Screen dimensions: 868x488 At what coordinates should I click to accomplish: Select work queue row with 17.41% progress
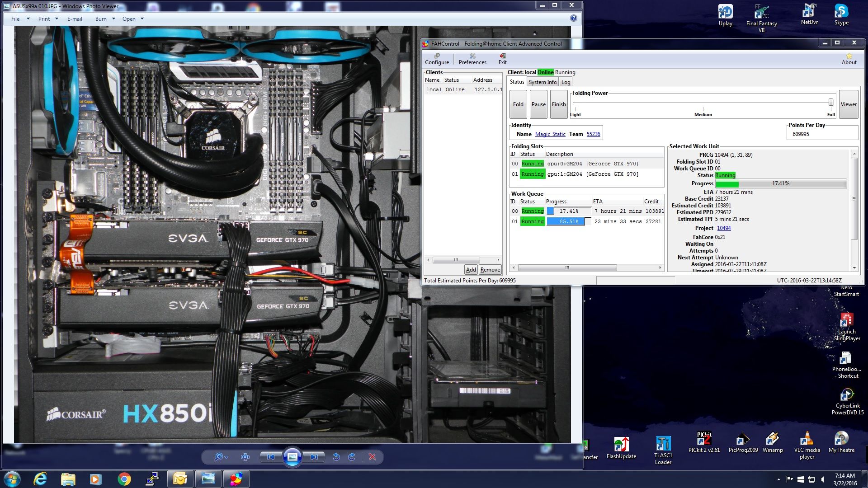pos(587,211)
